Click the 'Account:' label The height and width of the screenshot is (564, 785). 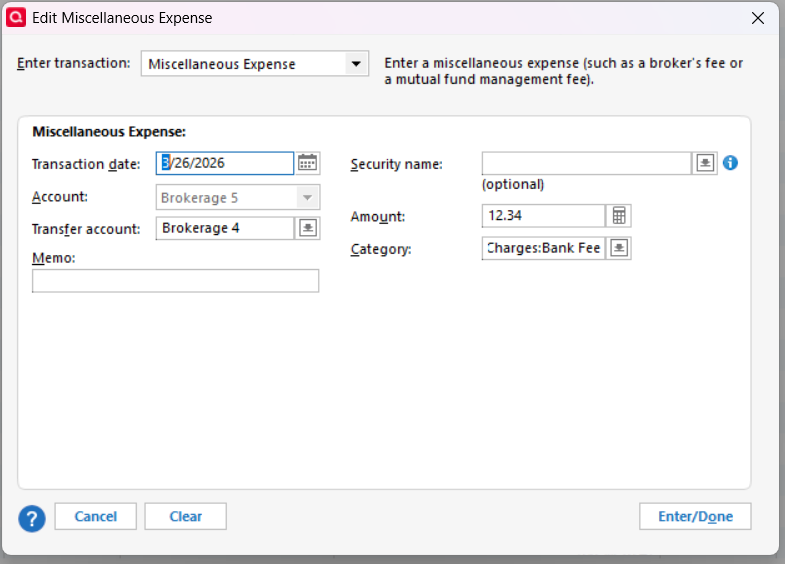[60, 197]
